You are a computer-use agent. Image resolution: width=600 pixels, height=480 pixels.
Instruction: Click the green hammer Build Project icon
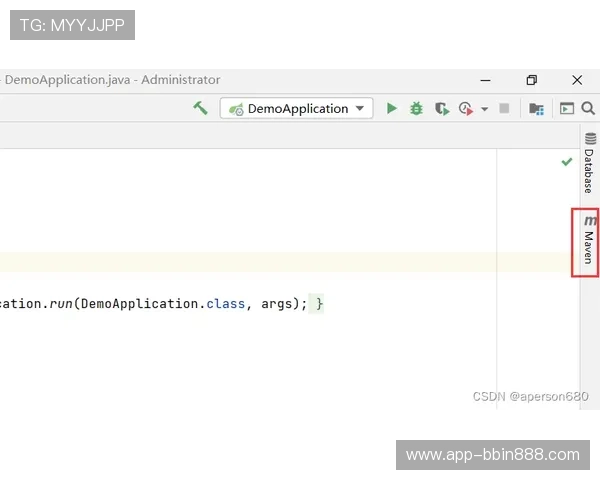click(x=201, y=108)
